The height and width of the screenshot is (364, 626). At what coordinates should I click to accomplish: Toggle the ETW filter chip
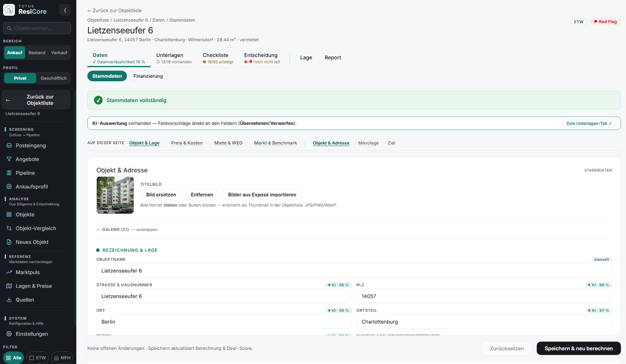(38, 358)
